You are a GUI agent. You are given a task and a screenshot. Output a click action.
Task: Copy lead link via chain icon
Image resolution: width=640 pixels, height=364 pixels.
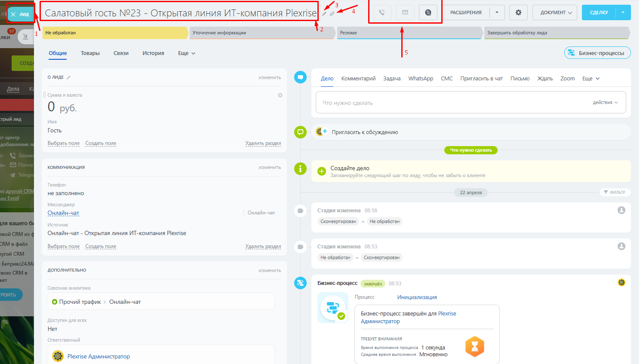point(332,14)
